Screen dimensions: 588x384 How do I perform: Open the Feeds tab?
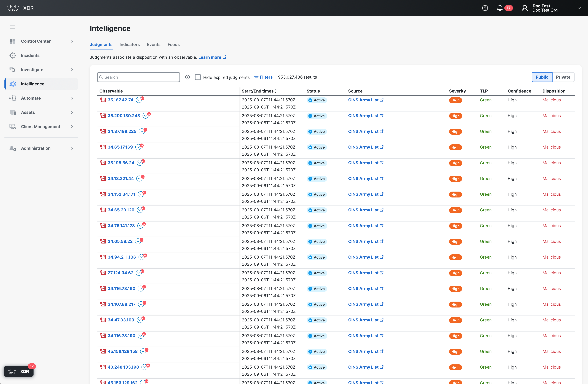coord(173,44)
